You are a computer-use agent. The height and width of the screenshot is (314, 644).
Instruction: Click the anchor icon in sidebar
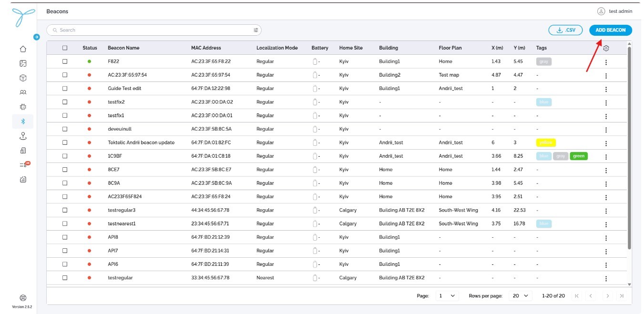[23, 136]
